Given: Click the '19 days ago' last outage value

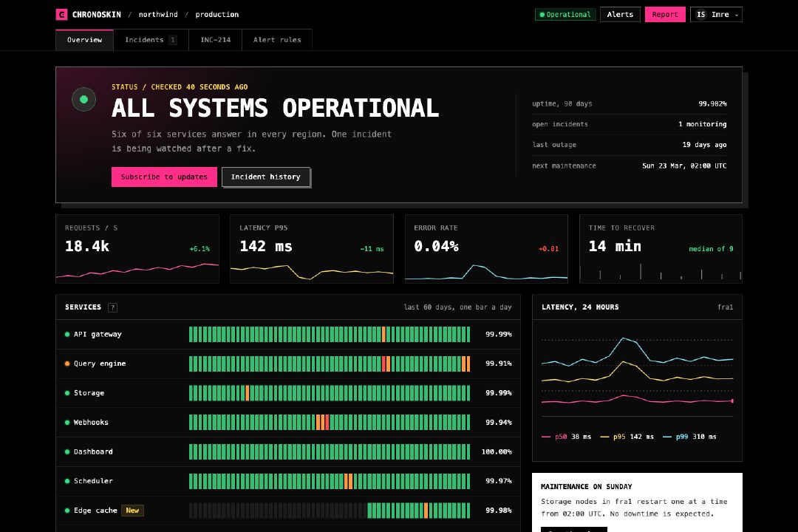Looking at the screenshot, I should tap(704, 145).
